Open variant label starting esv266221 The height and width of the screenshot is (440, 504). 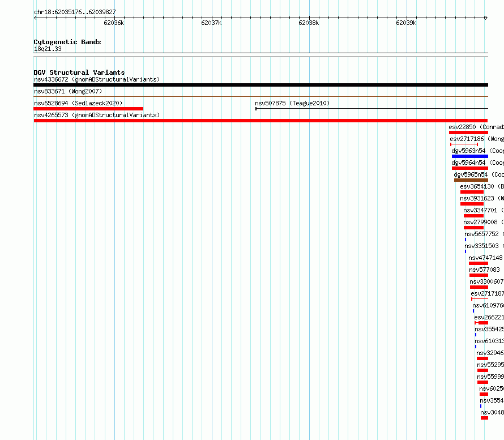pyautogui.click(x=489, y=317)
